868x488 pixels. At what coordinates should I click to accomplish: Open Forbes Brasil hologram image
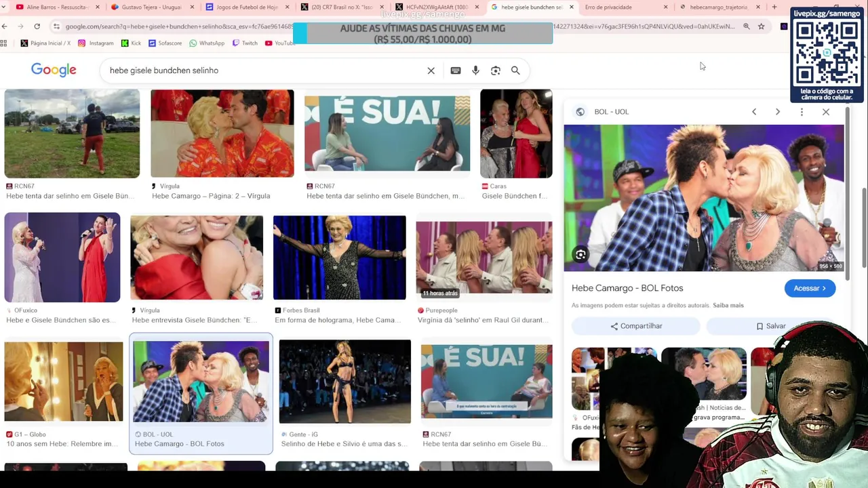tap(340, 258)
